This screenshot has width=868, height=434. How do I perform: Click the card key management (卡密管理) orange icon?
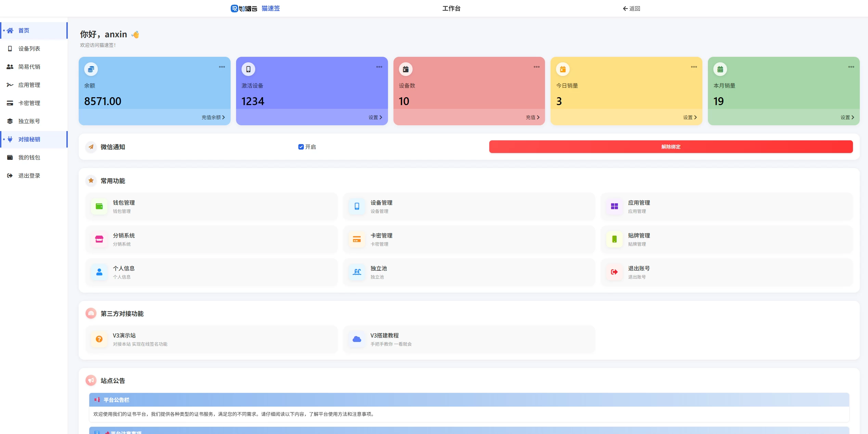tap(357, 239)
